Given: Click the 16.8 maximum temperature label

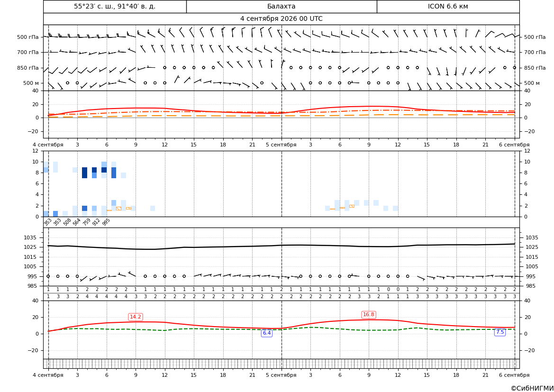Looking at the screenshot, I should (x=369, y=314).
